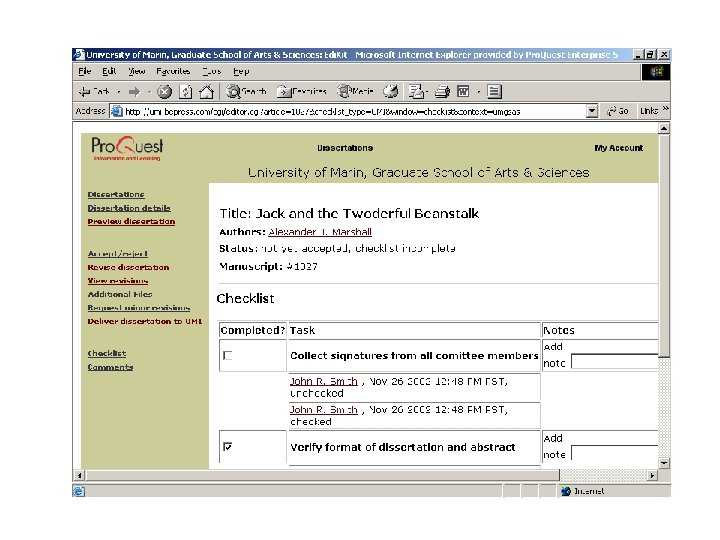
Task: Open the Edit menu
Action: point(109,71)
